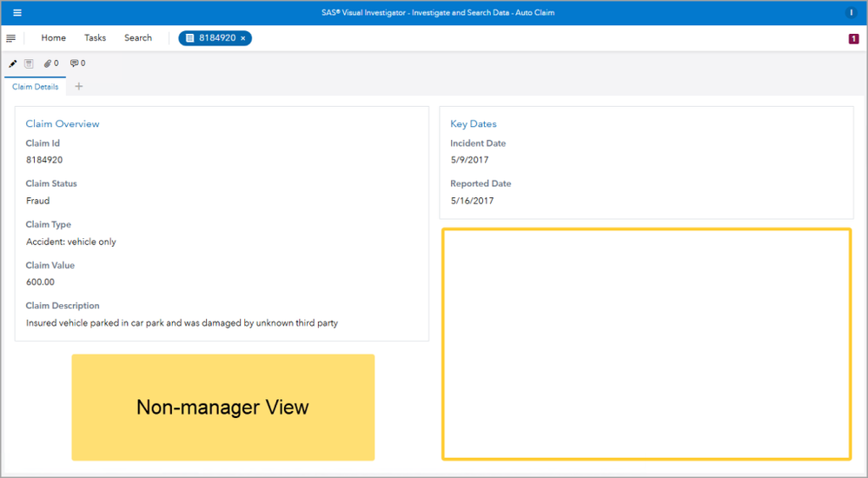Screen dimensions: 868x478
Task: Click the value Accident: vehicle only
Action: click(x=71, y=242)
